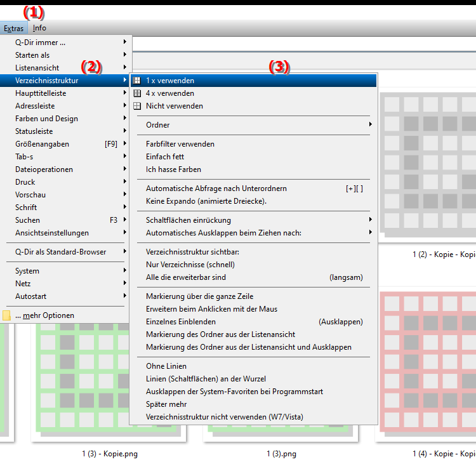Toggle Automatische Abfrage nach Unterordnern
476x476 pixels.
253,188
